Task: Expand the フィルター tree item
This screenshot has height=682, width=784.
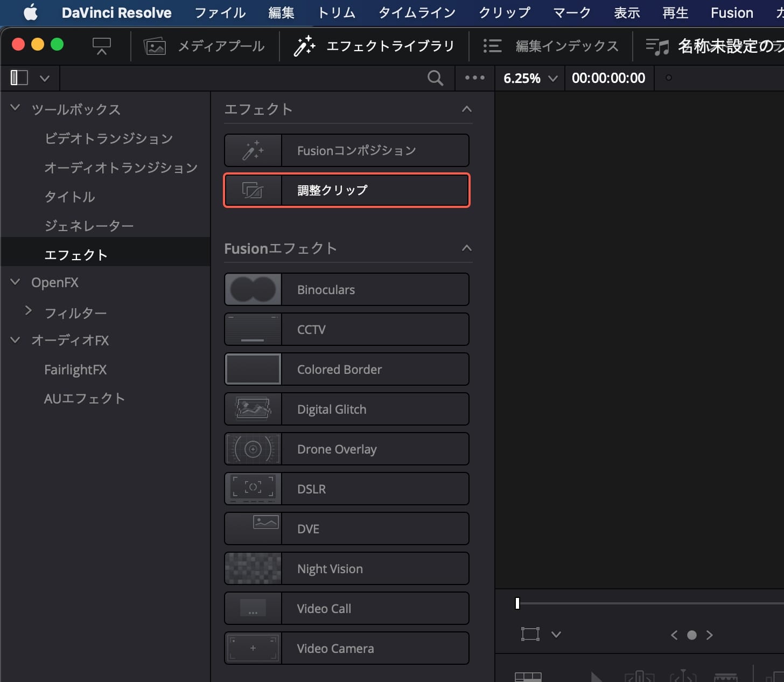Action: (29, 311)
